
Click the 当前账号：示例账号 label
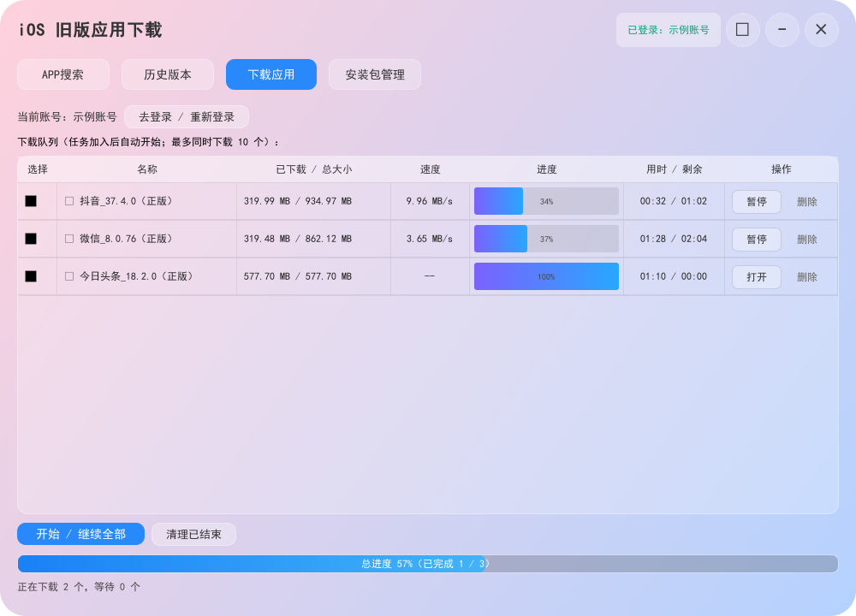tap(67, 116)
